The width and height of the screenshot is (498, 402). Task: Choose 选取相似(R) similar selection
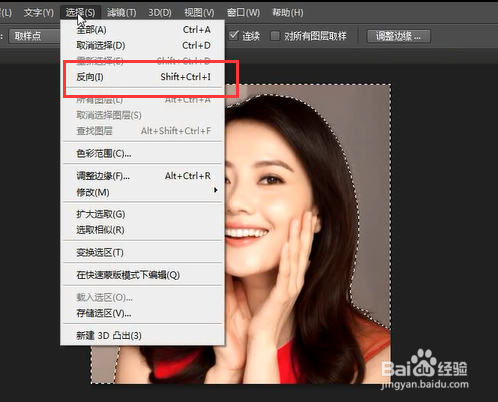click(x=143, y=230)
